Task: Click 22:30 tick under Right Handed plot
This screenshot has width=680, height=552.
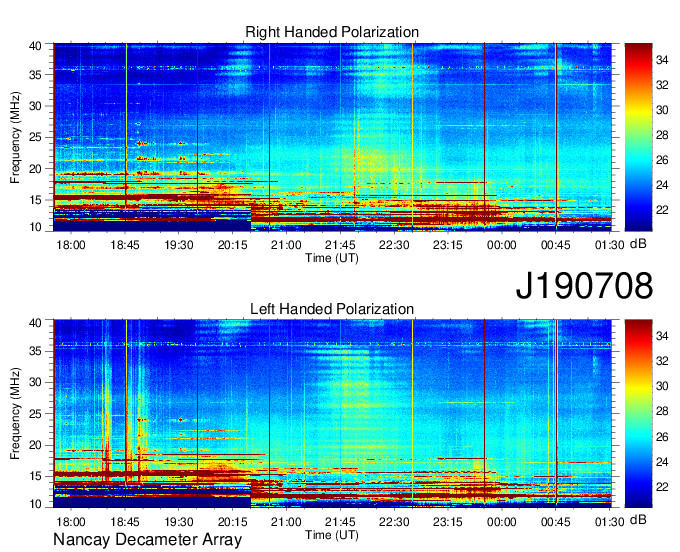Action: pos(394,245)
